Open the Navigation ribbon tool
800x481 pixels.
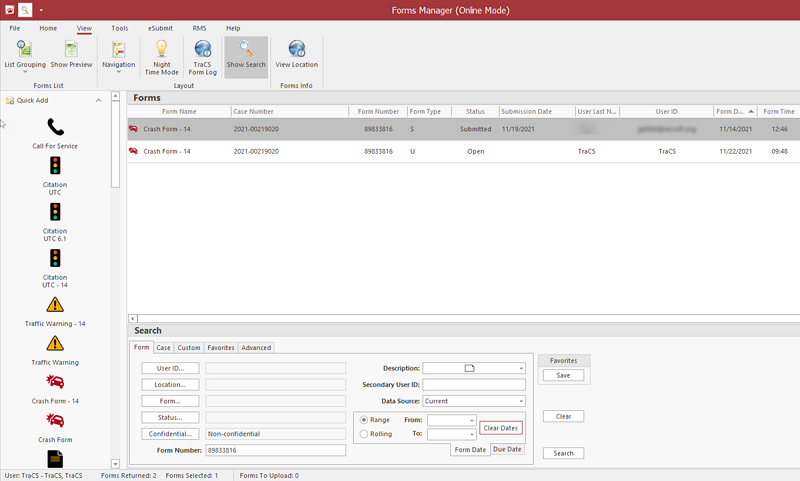click(118, 55)
